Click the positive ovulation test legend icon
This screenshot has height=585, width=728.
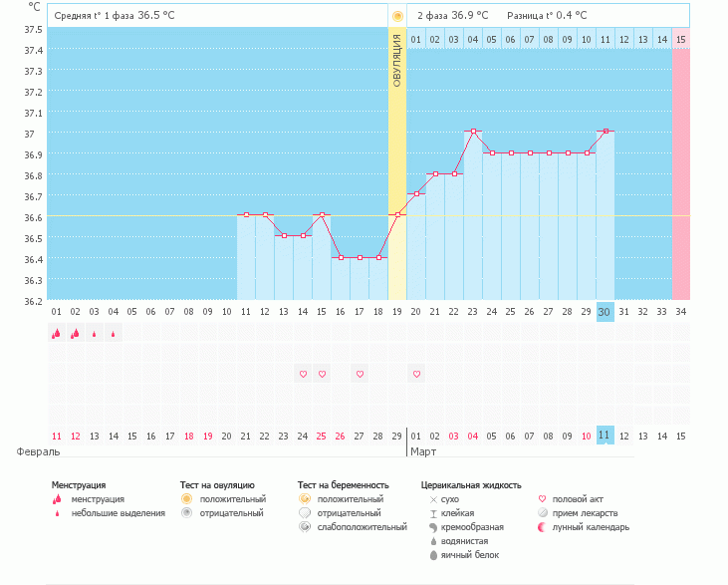[x=185, y=498]
